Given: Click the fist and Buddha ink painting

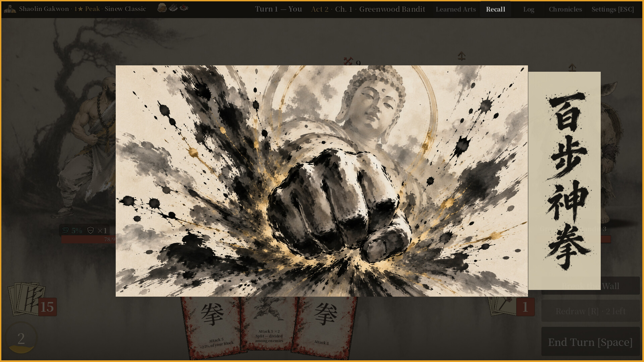Looking at the screenshot, I should pos(322,181).
